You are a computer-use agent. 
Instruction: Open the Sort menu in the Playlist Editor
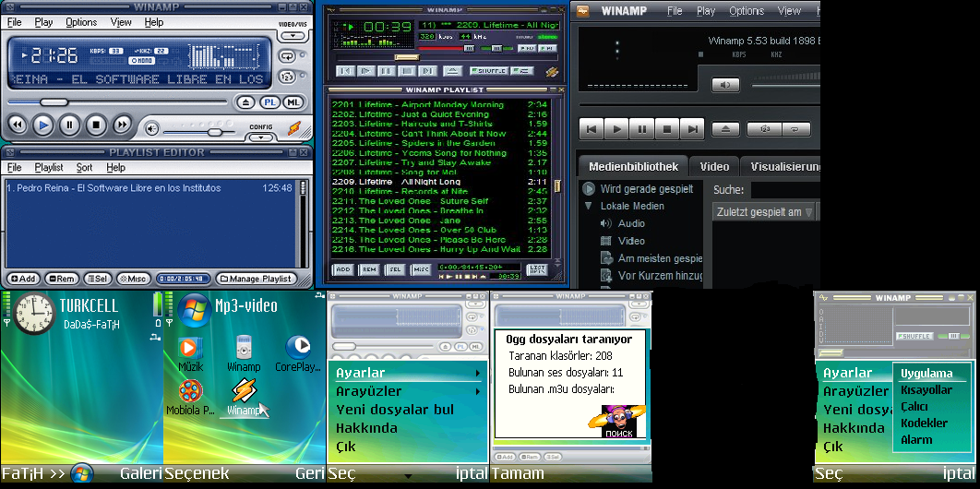[84, 167]
